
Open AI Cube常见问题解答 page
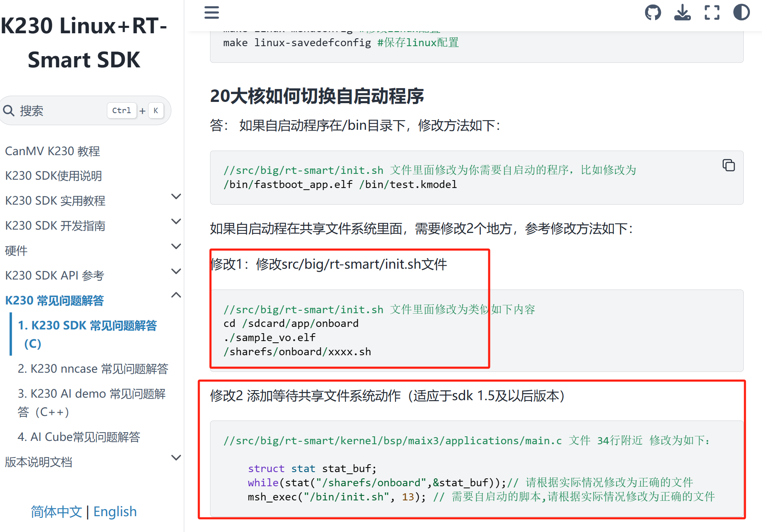(79, 437)
